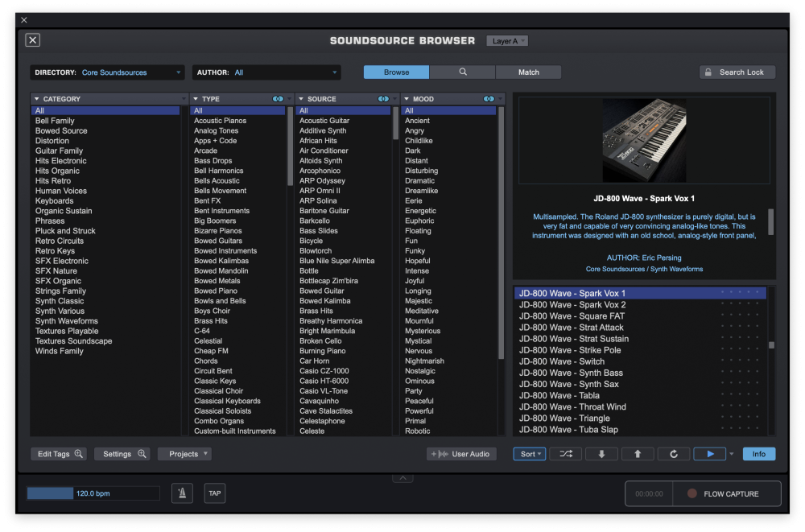Click the tempo 120.0 bpm slider
This screenshot has width=805, height=532.
pyautogui.click(x=93, y=493)
